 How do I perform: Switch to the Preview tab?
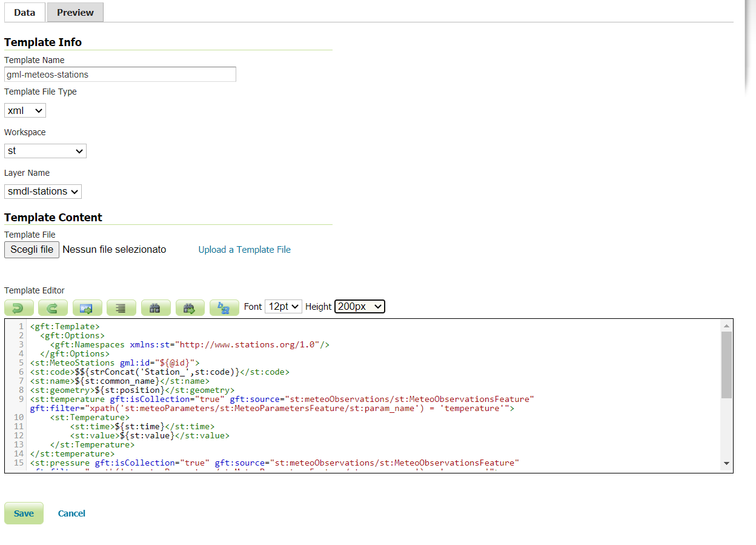[75, 12]
